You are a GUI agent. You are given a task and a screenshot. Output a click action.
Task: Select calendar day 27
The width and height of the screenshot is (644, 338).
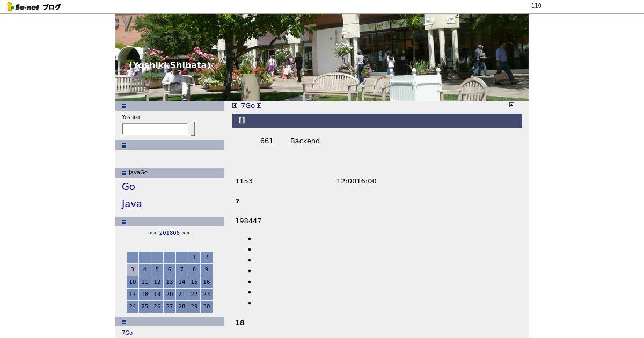pos(170,307)
